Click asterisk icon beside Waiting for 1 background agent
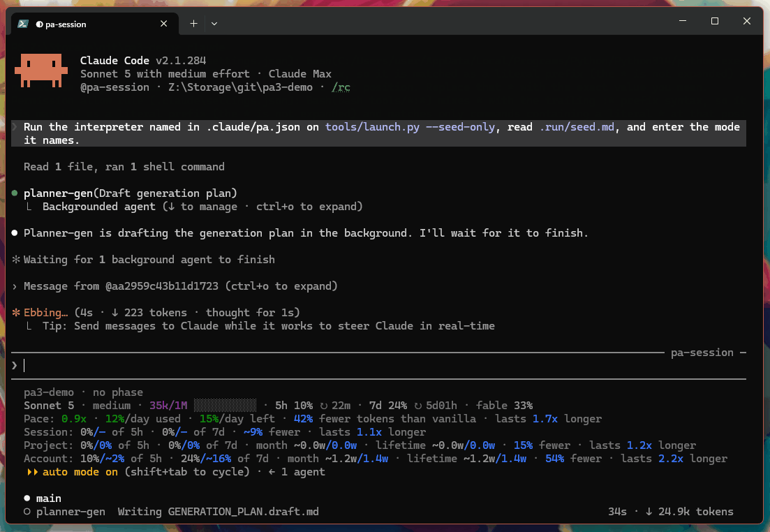770x532 pixels. (x=16, y=260)
